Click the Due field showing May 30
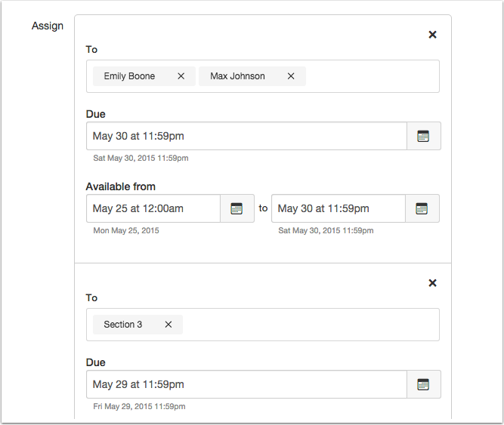 point(246,137)
